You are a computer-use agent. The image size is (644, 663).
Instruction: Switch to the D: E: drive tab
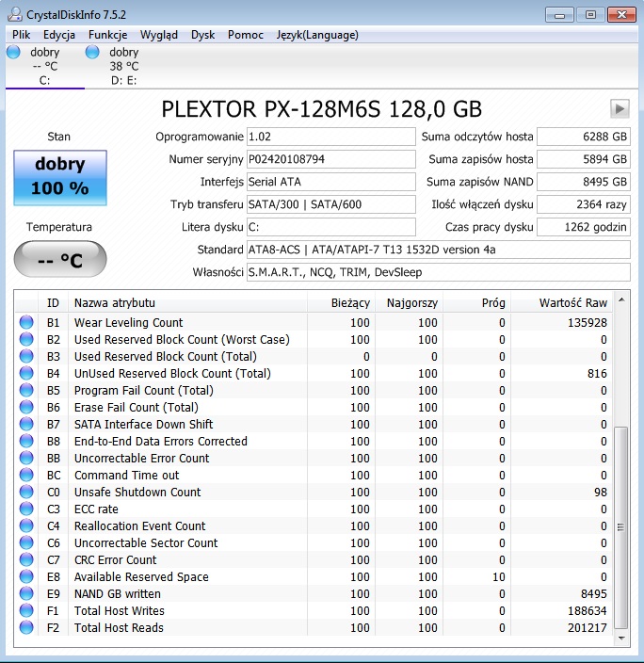click(124, 66)
